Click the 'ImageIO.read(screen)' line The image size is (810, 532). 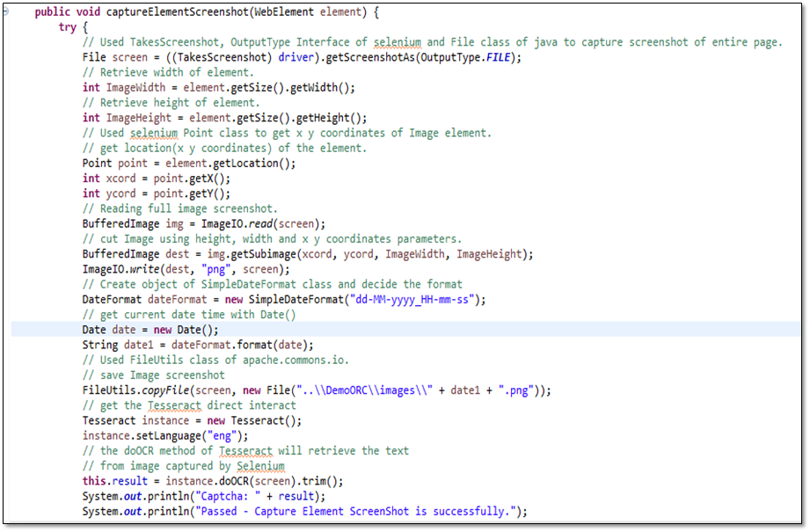(204, 223)
